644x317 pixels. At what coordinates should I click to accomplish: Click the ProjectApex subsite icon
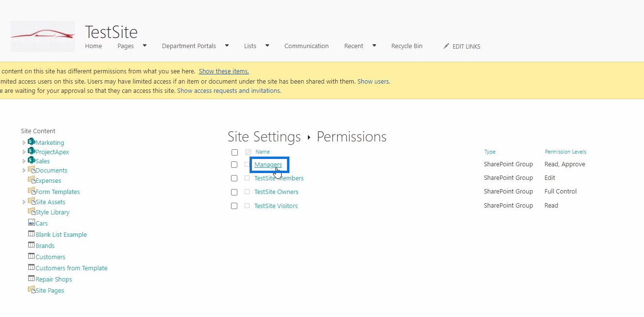(32, 151)
